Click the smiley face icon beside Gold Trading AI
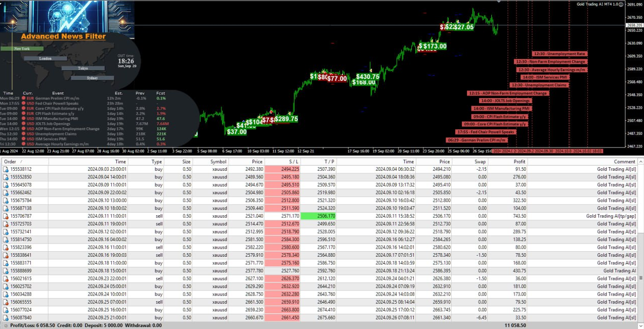 pos(621,4)
